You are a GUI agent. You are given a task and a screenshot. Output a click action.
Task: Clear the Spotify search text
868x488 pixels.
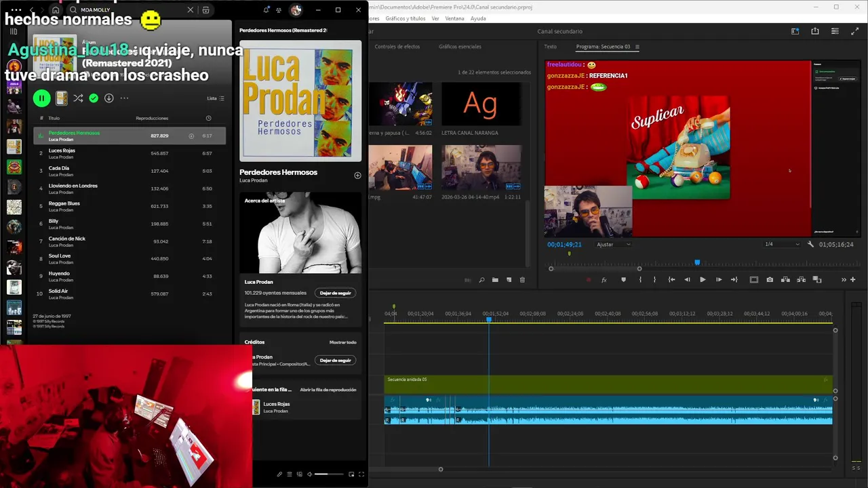(190, 10)
